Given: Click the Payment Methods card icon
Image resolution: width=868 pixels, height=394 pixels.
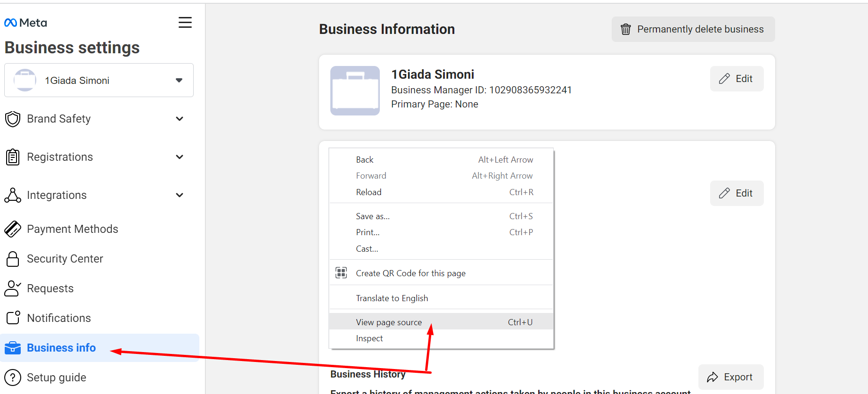Looking at the screenshot, I should [13, 229].
